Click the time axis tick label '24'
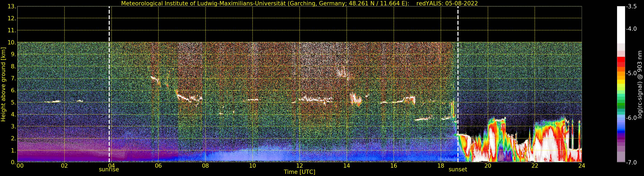This screenshot has height=176, width=644. [582, 166]
